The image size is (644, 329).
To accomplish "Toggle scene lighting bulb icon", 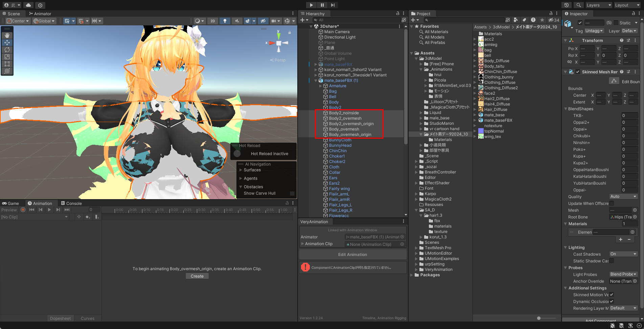I will point(225,21).
